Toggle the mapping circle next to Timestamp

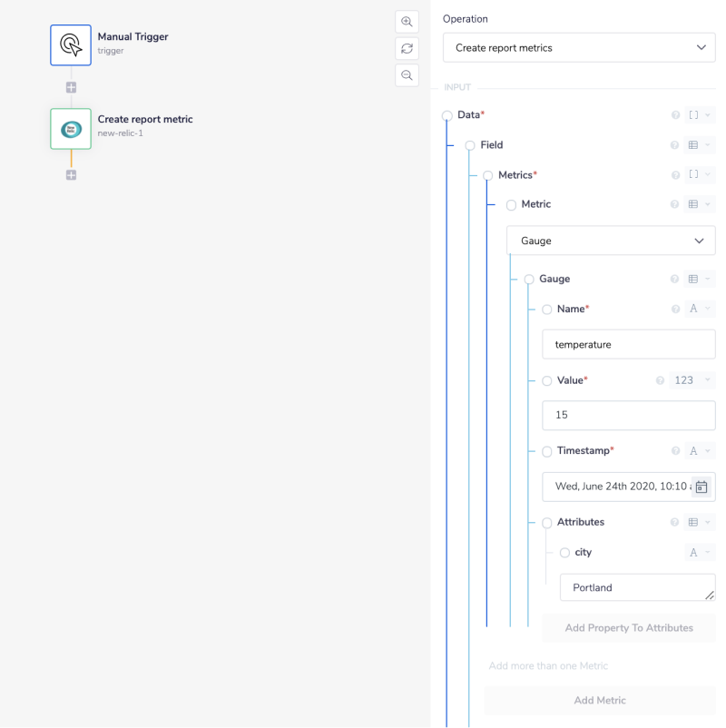(x=546, y=450)
